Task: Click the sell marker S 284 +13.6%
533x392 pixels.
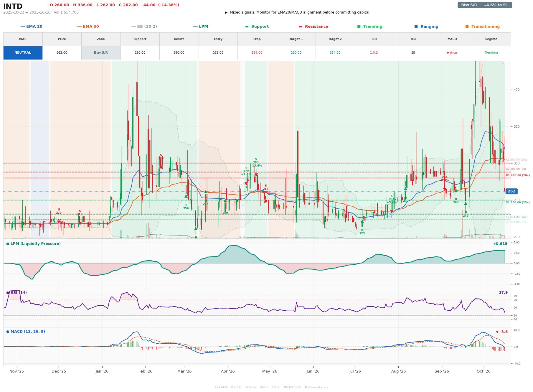Action: (x=256, y=175)
